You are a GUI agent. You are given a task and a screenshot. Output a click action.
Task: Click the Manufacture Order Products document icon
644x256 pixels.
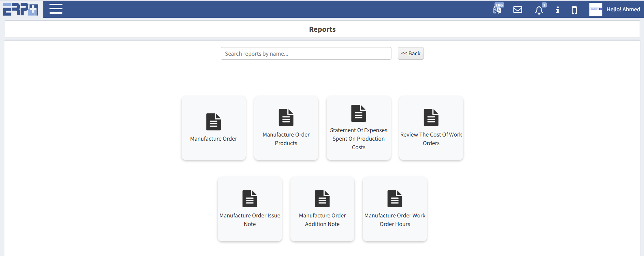(286, 117)
